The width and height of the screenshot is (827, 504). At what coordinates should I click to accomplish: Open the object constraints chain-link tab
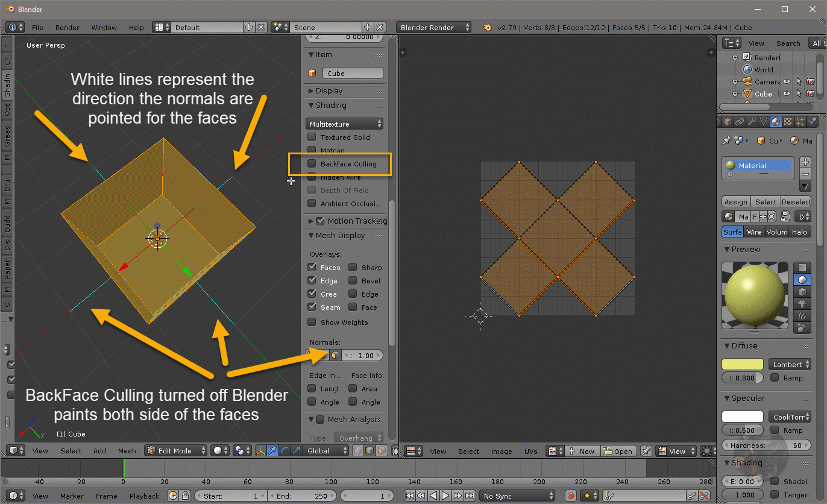point(740,122)
